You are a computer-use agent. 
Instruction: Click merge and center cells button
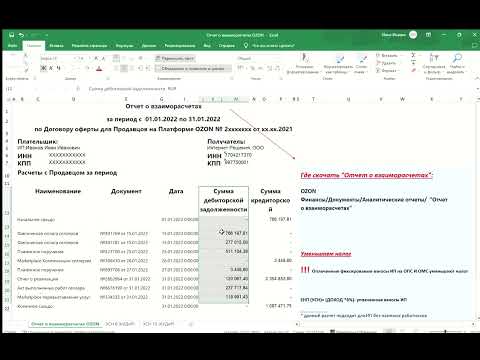[x=193, y=68]
